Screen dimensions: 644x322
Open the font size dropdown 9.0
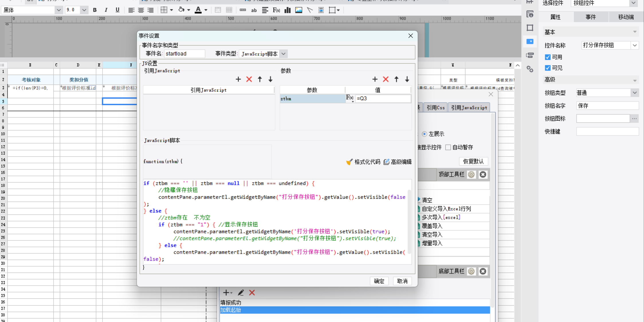pos(84,10)
